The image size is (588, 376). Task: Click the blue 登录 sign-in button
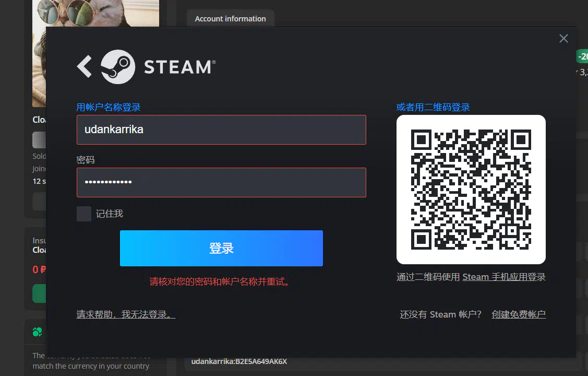[221, 249]
